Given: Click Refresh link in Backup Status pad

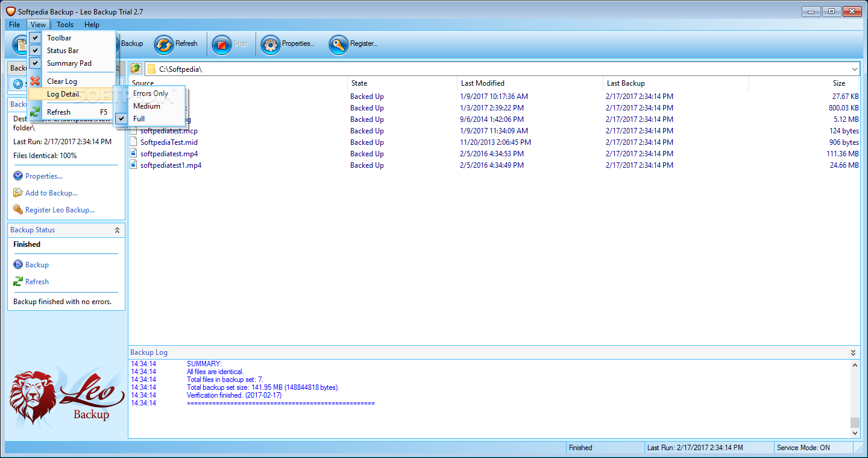Looking at the screenshot, I should click(x=37, y=282).
